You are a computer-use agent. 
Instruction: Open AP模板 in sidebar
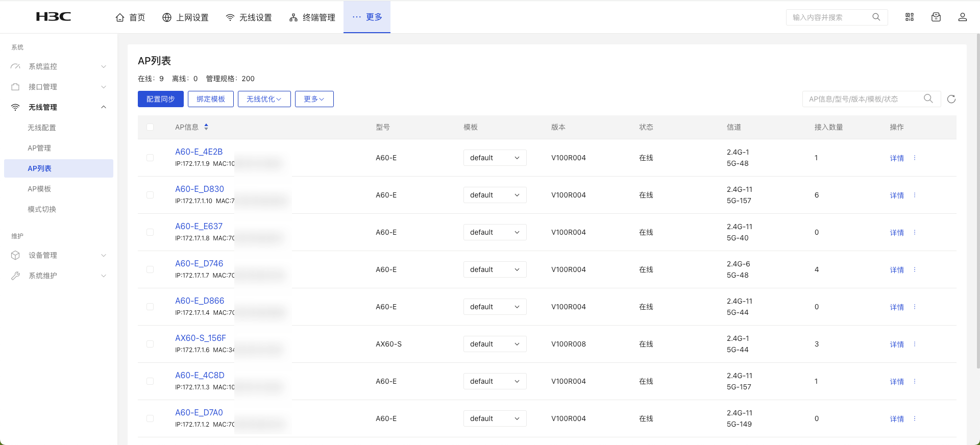pyautogui.click(x=39, y=189)
